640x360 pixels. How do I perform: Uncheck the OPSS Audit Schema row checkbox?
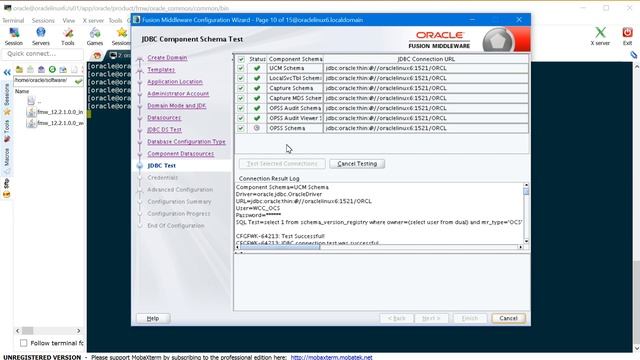(241, 108)
